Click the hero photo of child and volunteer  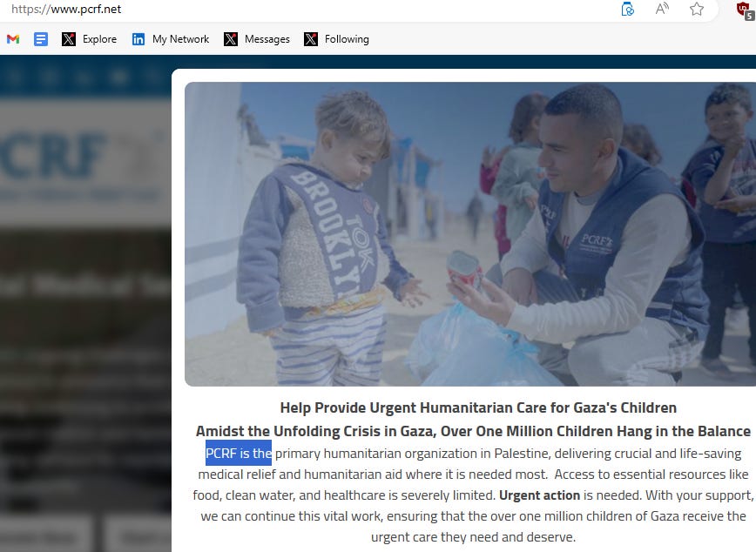click(470, 234)
